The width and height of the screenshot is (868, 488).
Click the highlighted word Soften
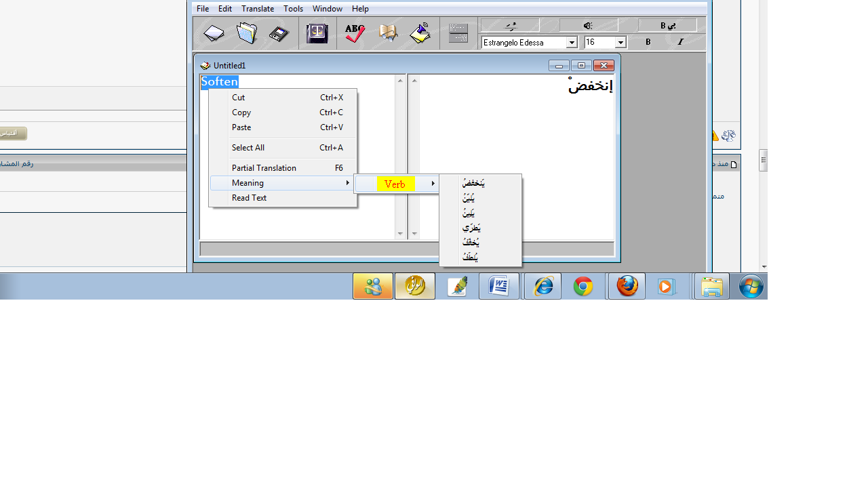[x=220, y=82]
